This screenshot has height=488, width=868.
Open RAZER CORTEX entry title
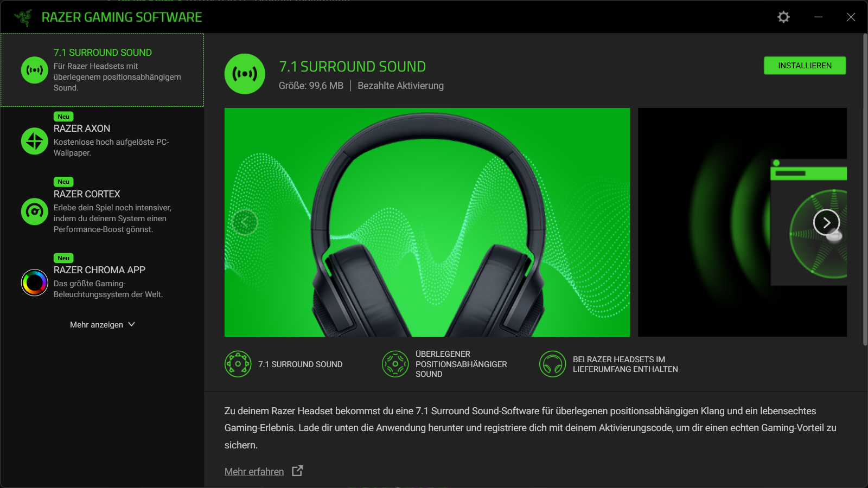coord(87,194)
